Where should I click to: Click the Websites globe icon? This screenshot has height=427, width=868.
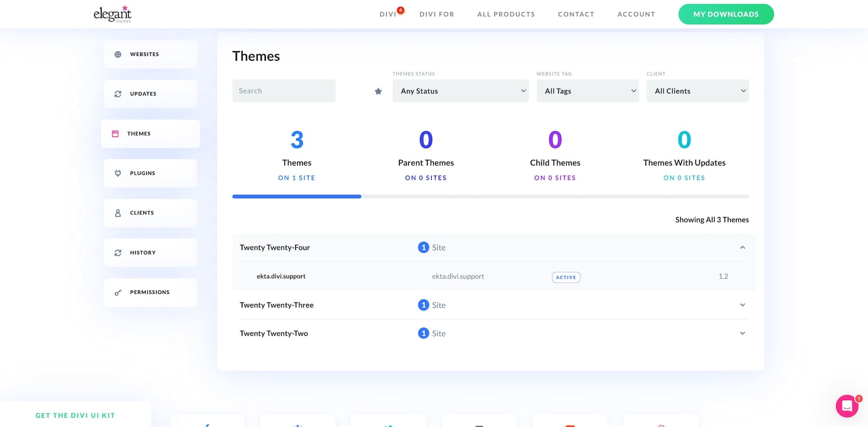click(x=118, y=55)
